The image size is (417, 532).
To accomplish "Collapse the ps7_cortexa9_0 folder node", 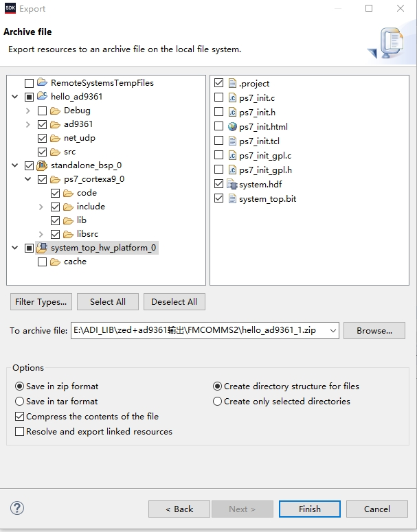I will tap(28, 179).
